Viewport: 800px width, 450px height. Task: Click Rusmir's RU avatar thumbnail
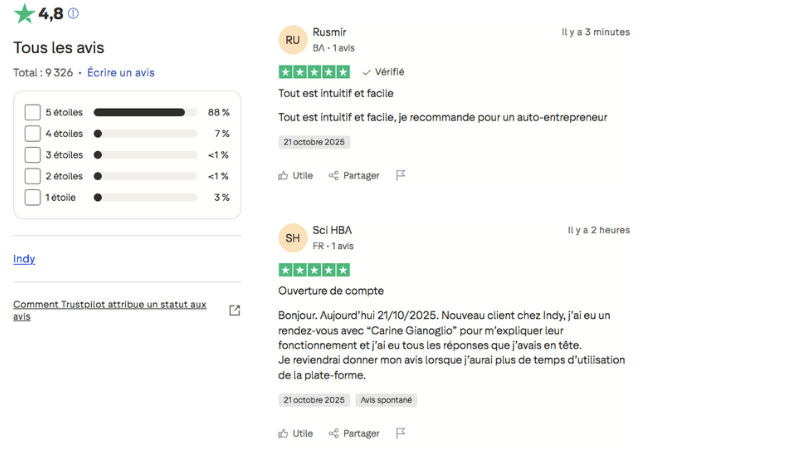[292, 40]
